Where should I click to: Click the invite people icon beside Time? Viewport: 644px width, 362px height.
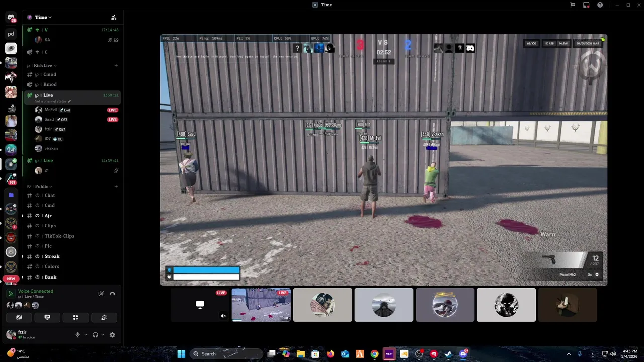point(114,17)
